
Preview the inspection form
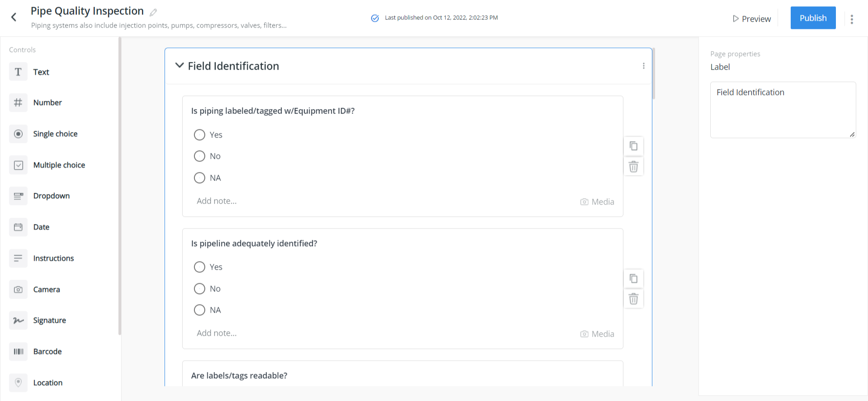point(751,19)
